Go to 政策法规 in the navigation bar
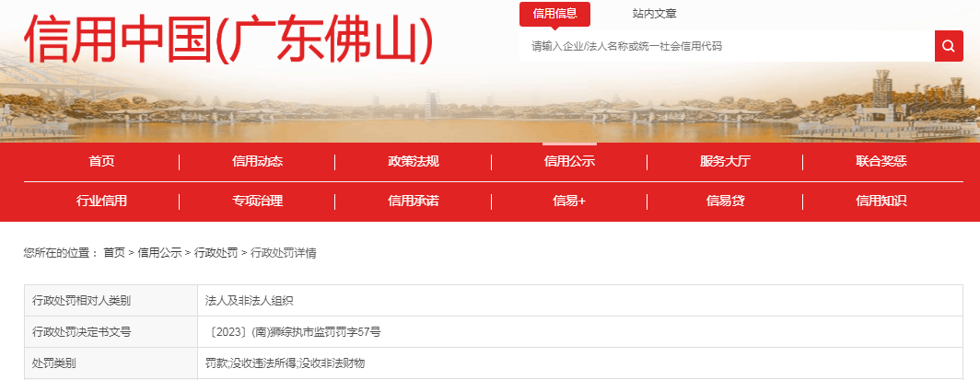 (414, 162)
